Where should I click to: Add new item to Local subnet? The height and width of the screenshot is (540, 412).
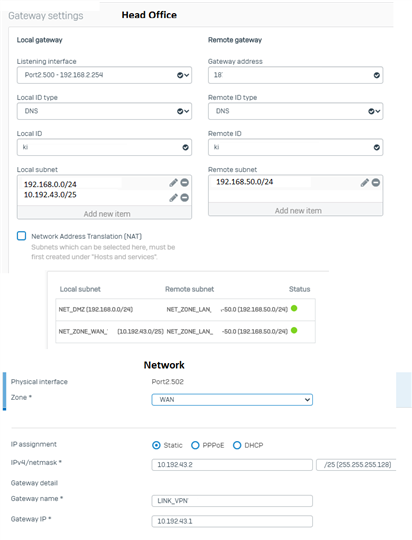tap(104, 214)
